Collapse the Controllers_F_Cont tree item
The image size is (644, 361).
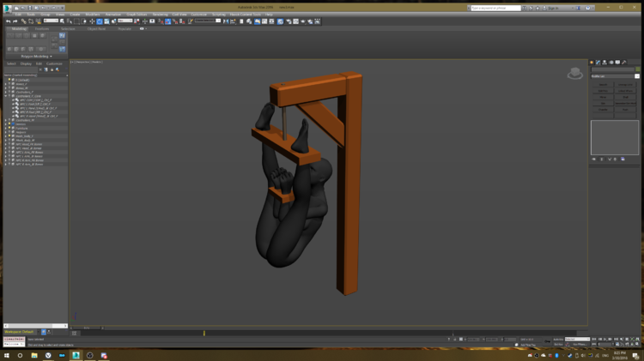coord(6,96)
